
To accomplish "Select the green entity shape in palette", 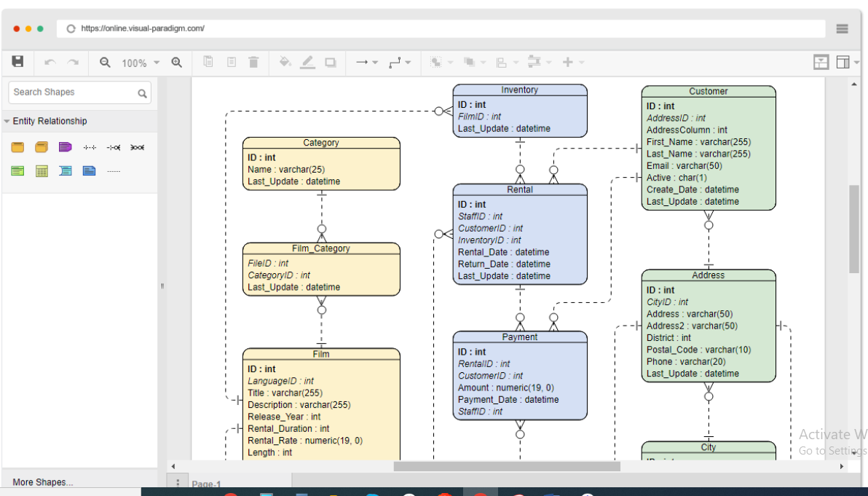I will (18, 171).
